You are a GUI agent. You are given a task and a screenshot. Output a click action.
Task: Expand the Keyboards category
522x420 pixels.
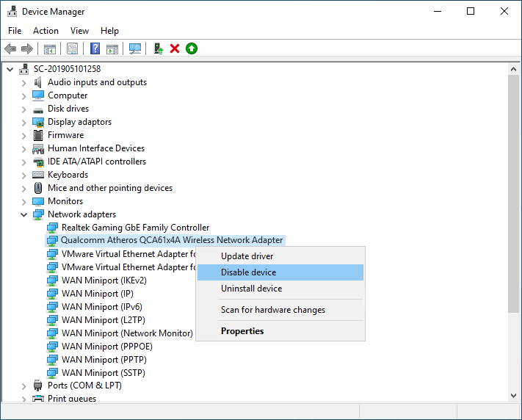click(24, 175)
